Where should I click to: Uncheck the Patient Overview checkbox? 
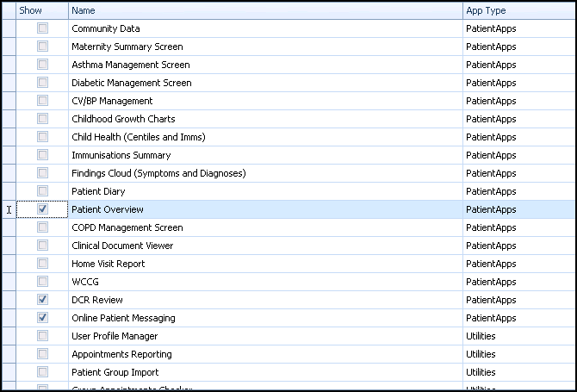(42, 209)
